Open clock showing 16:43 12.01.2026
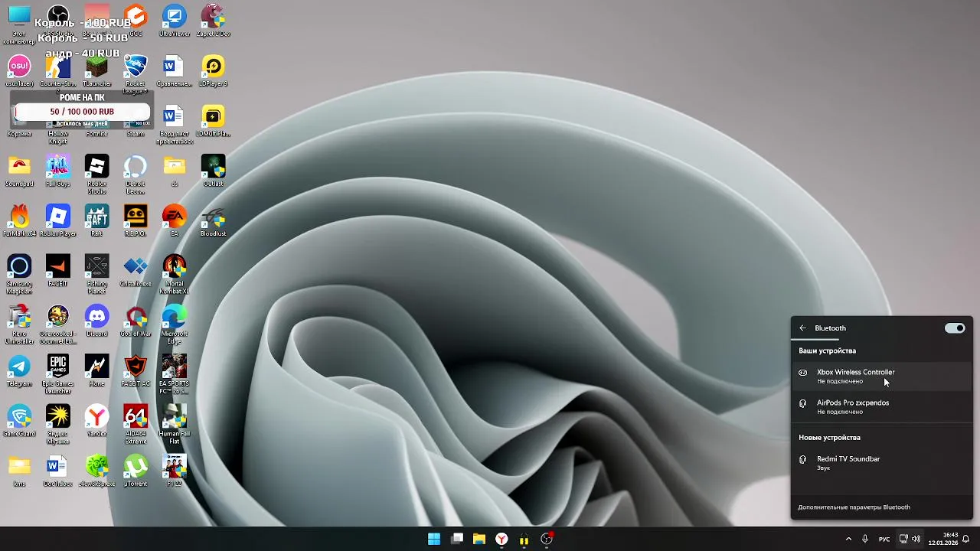This screenshot has height=551, width=980. tap(942, 539)
